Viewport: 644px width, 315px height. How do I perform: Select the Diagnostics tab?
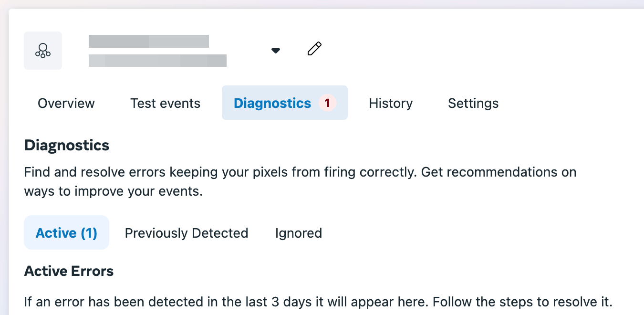tap(272, 103)
